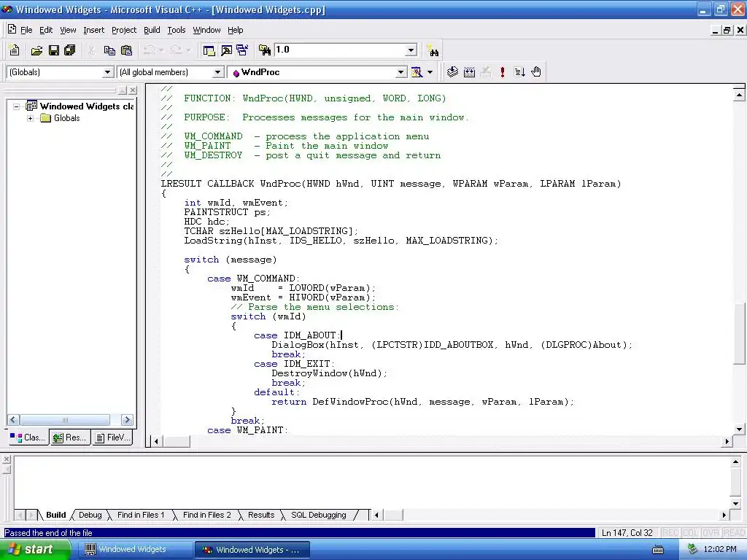Expand the Globals folder
Image resolution: width=747 pixels, height=560 pixels.
(30, 118)
